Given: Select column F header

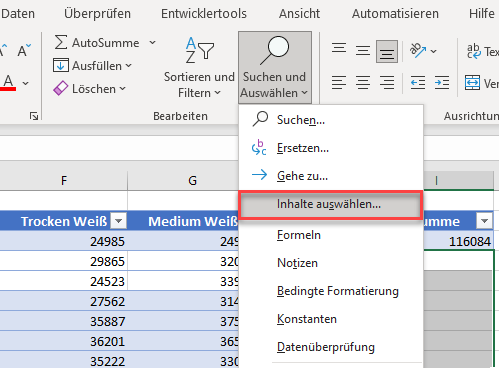Looking at the screenshot, I should click(64, 180).
